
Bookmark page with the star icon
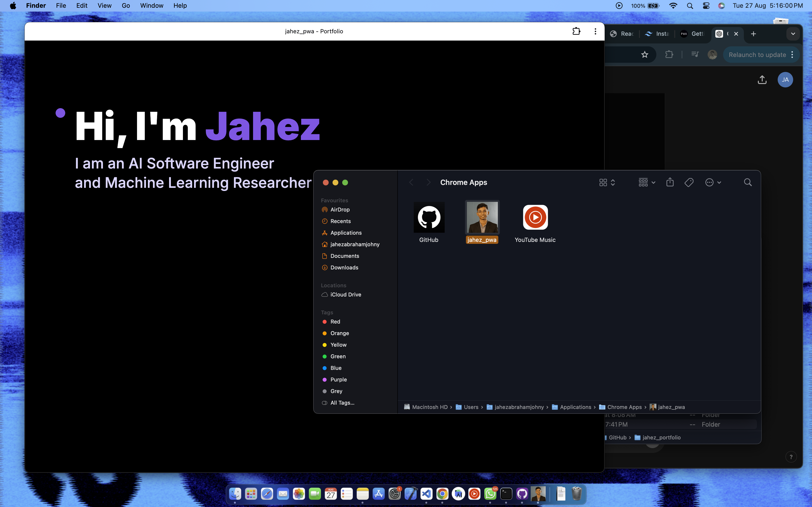[645, 55]
